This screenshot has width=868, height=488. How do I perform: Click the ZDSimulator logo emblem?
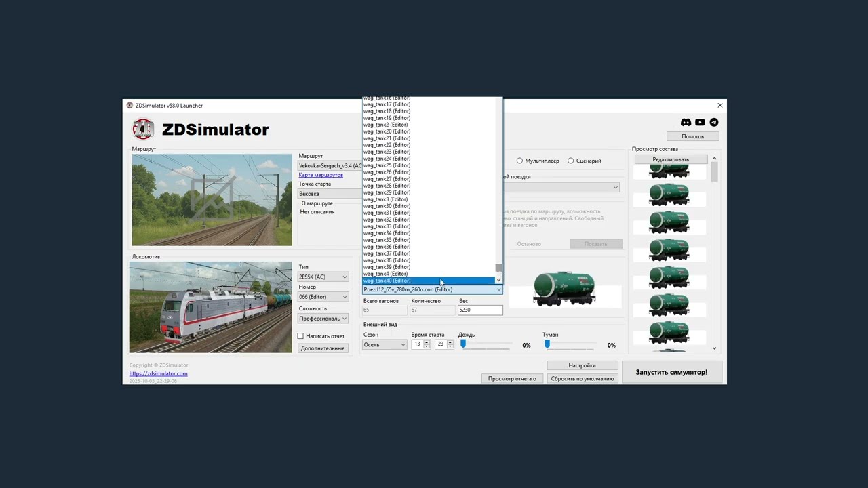[x=143, y=129]
